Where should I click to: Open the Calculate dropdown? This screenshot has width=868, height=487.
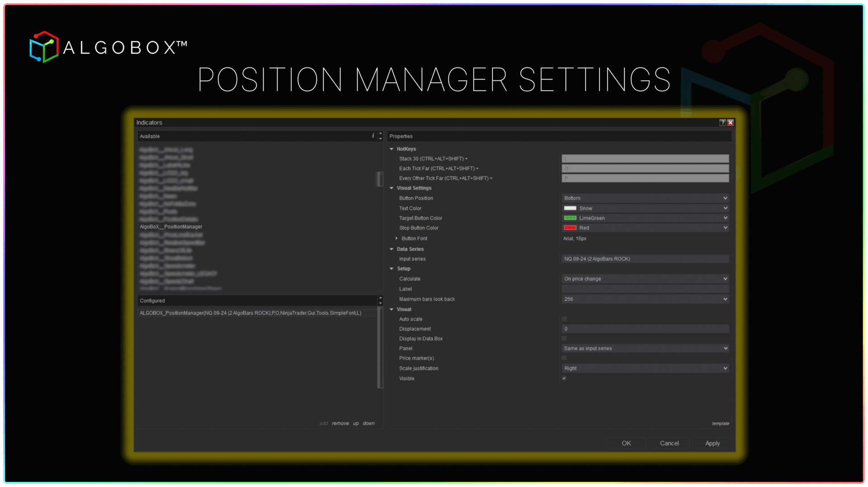pyautogui.click(x=645, y=279)
